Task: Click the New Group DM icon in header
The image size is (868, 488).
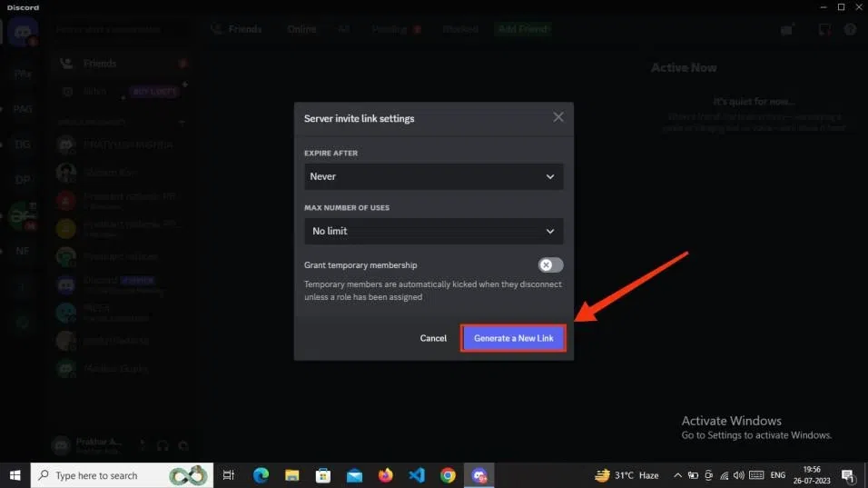Action: (786, 29)
